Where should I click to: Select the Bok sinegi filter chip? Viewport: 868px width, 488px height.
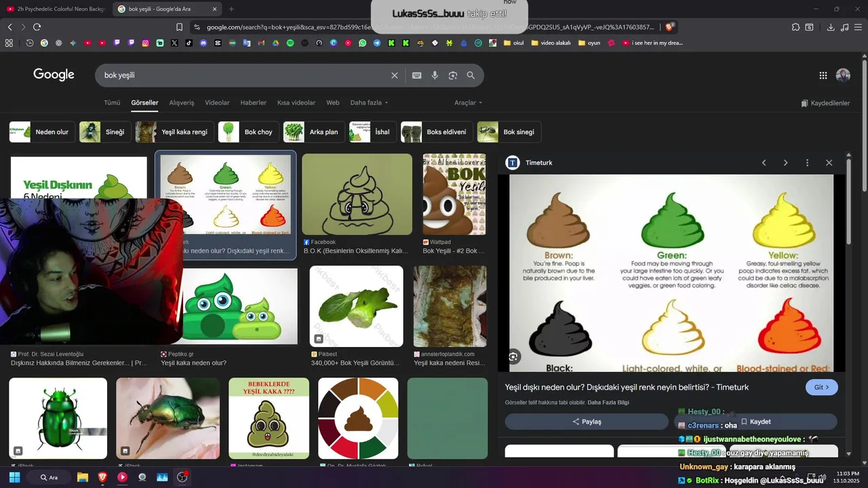pyautogui.click(x=509, y=132)
